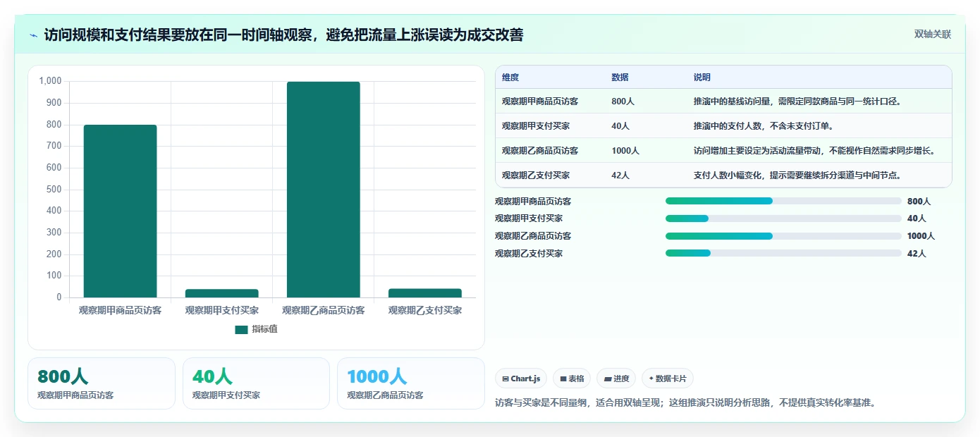
Task: Click the note starting 推演中的基线访问量
Action: (x=797, y=101)
